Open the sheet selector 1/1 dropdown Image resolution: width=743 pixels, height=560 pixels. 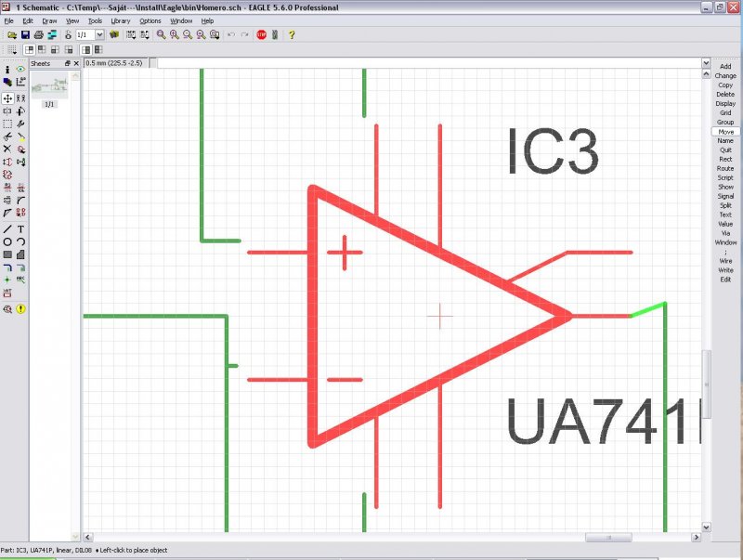[99, 34]
